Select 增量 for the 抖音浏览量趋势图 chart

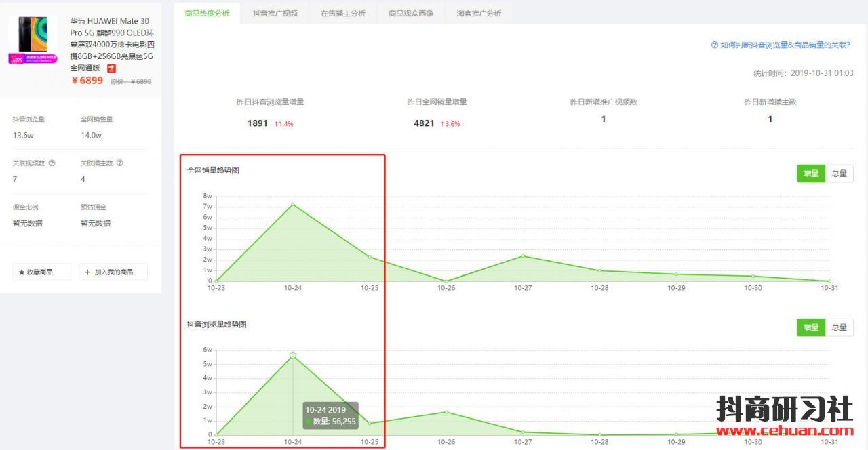(810, 327)
